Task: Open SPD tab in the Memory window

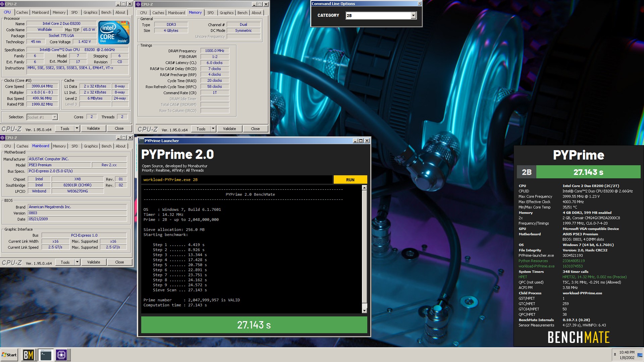Action: point(211,13)
